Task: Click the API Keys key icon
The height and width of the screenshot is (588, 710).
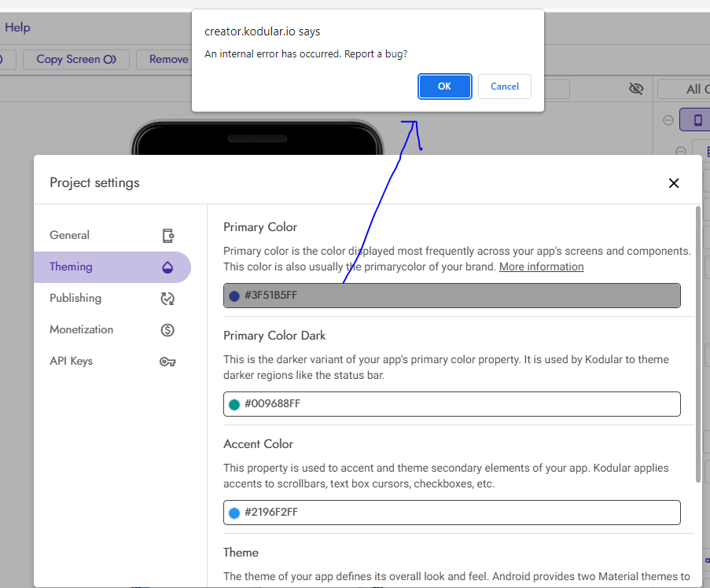Action: [x=167, y=362]
